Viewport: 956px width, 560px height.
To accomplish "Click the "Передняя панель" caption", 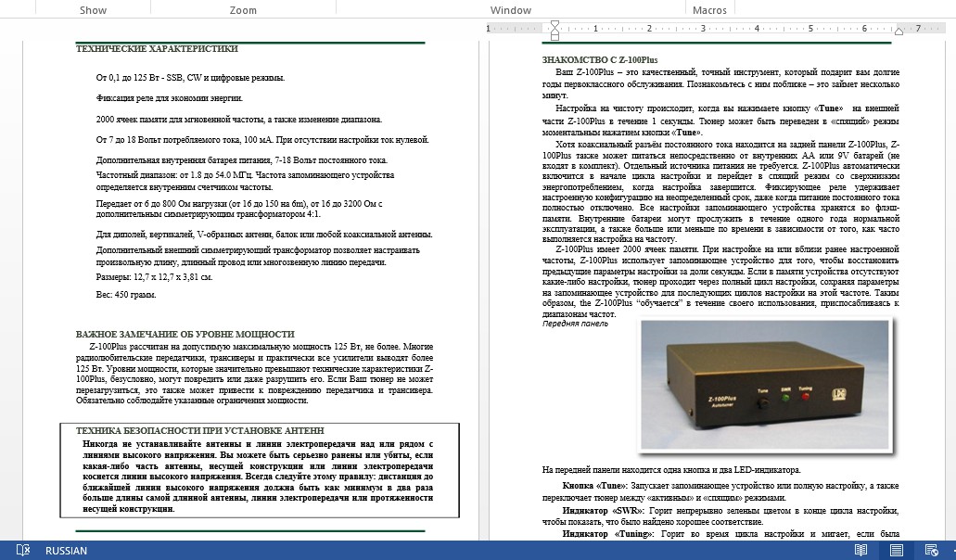I will click(x=575, y=324).
